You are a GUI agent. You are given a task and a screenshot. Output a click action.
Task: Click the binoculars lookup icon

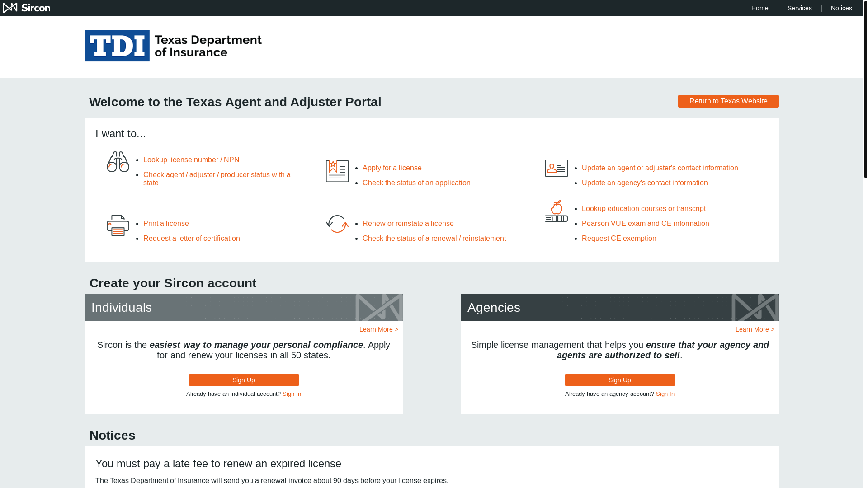click(118, 162)
